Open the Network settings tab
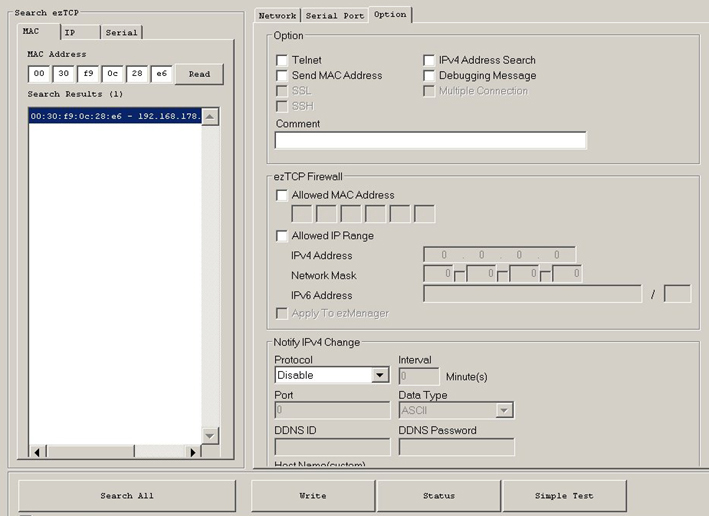709x516 pixels. (277, 16)
